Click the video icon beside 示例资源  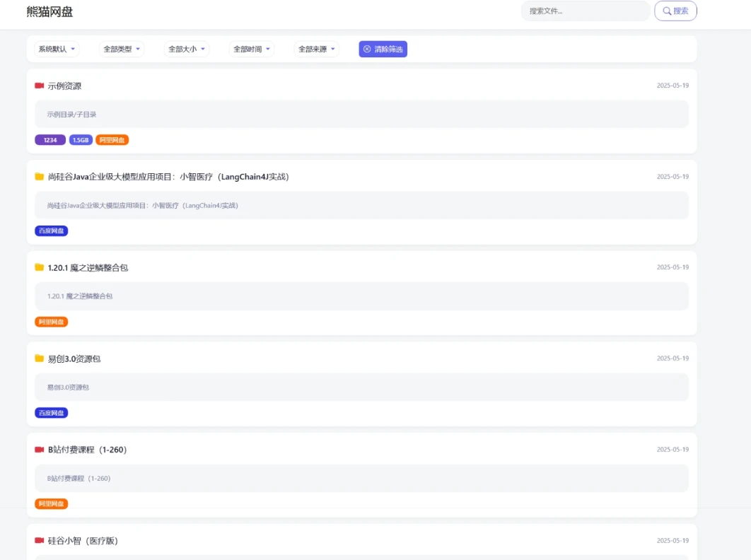[x=40, y=86]
